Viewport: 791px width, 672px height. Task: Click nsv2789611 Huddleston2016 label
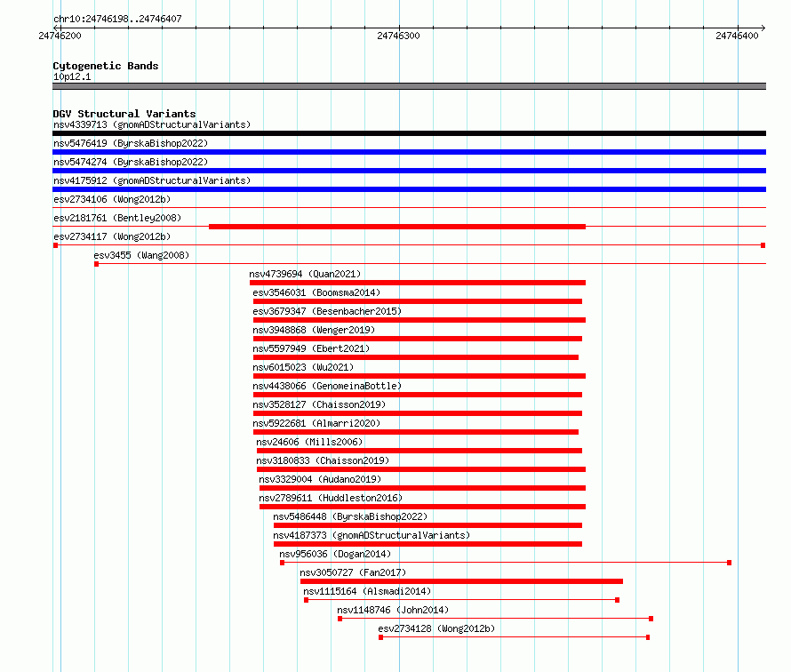331,498
